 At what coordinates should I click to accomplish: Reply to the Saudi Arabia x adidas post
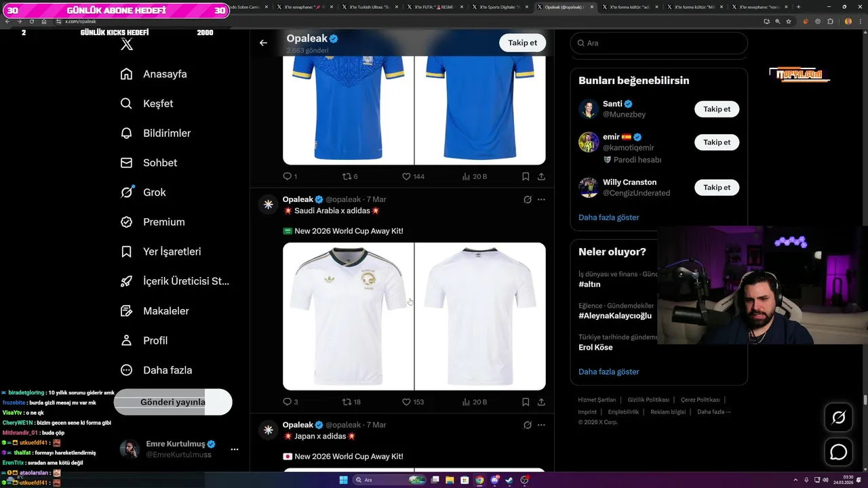click(290, 402)
